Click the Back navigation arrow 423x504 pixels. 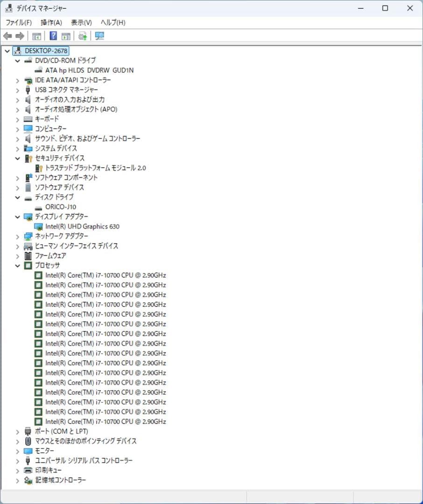coord(7,36)
